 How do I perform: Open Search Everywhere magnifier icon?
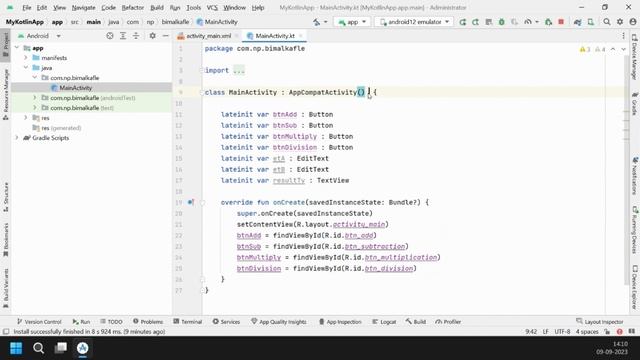(x=607, y=22)
